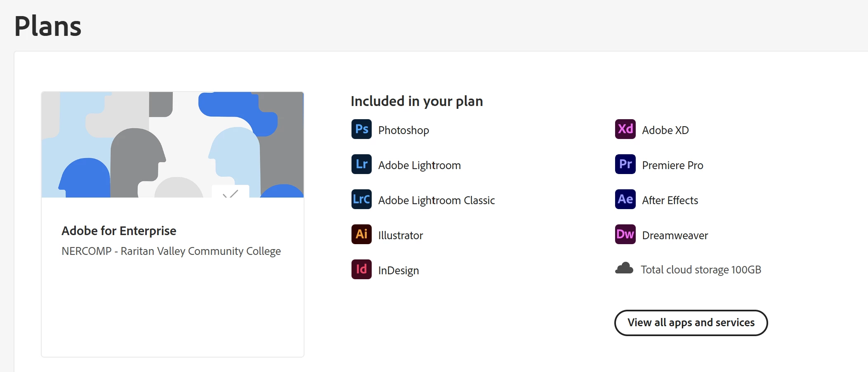Viewport: 868px width, 372px height.
Task: Click the cloud storage icon
Action: point(624,268)
